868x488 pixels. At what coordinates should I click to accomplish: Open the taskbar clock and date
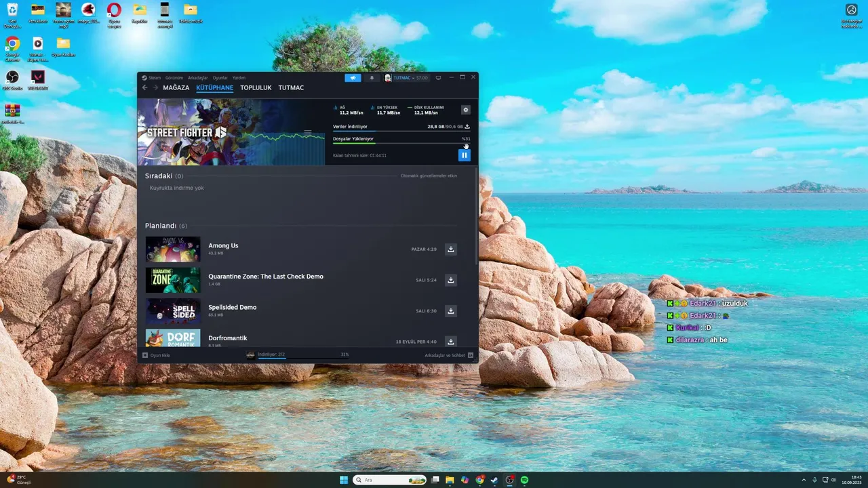[852, 480]
